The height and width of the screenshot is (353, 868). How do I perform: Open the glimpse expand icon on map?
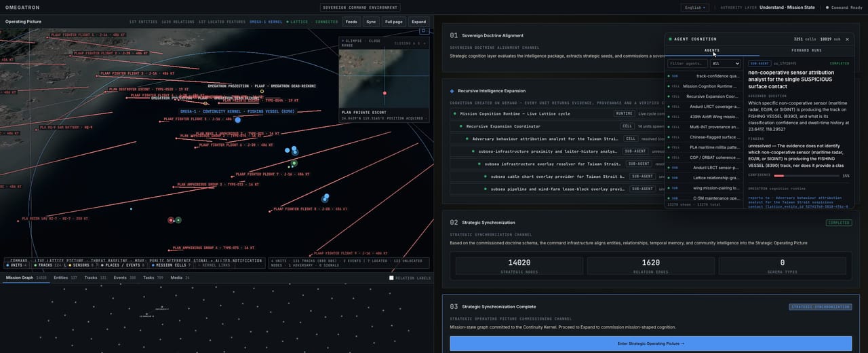click(x=424, y=31)
